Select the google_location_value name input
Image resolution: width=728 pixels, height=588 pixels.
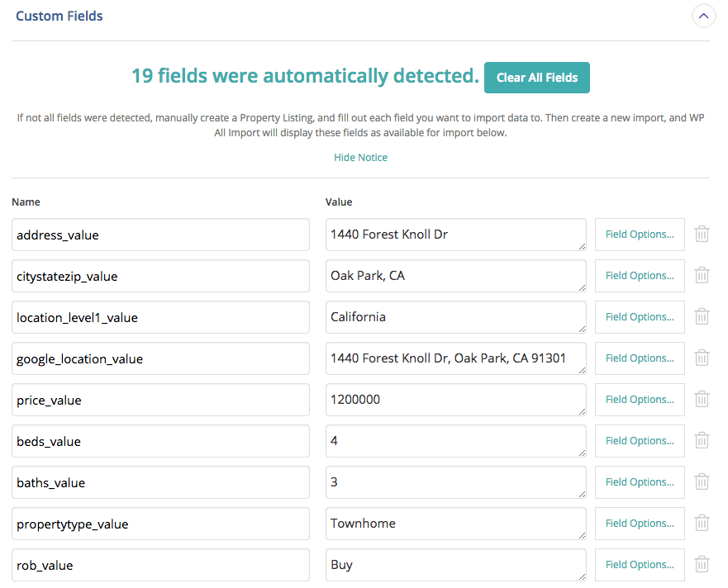coord(160,358)
